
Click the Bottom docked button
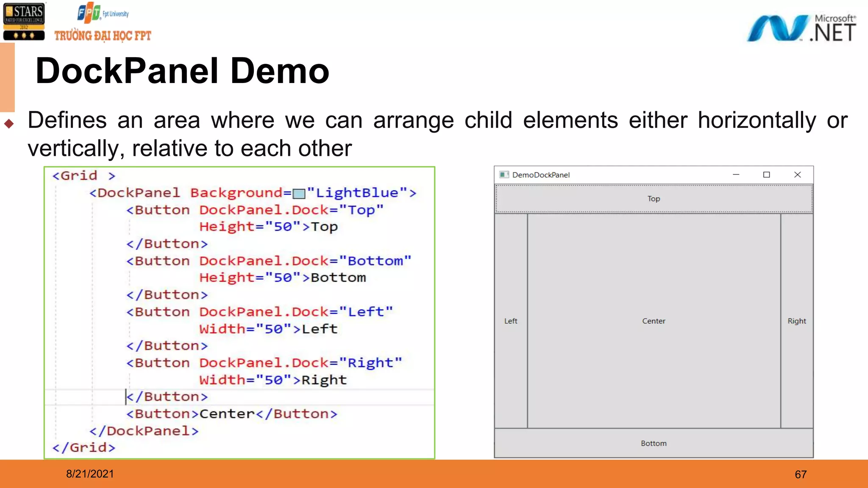[654, 443]
